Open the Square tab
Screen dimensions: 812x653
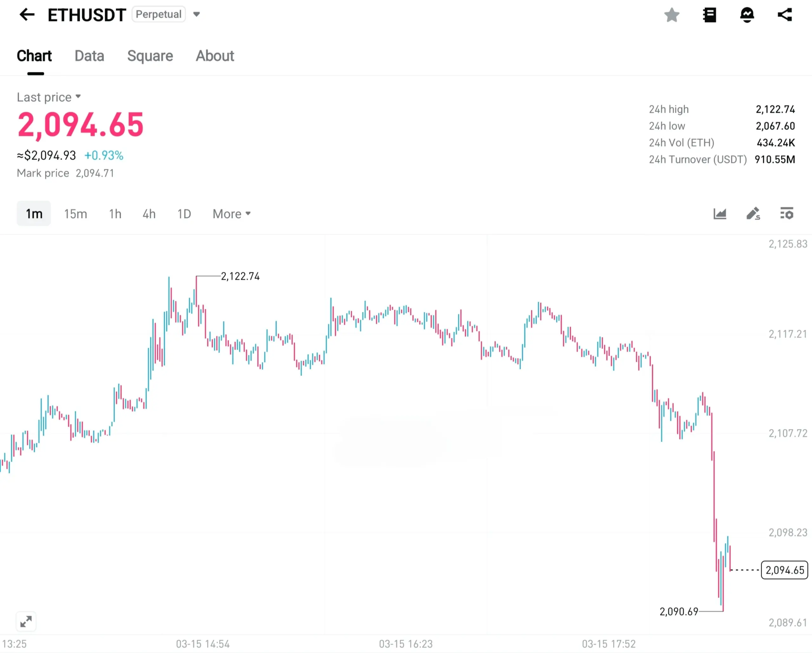pyautogui.click(x=150, y=56)
